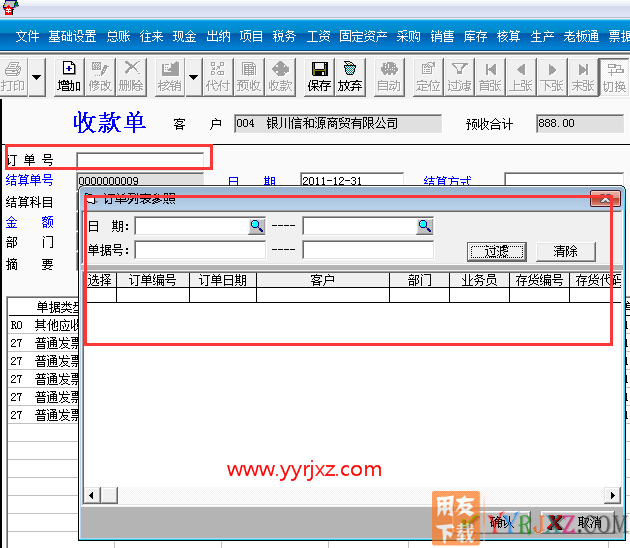Click the 客户 field showing 银川信和源商贸有限公司
This screenshot has width=630, height=548.
338,123
